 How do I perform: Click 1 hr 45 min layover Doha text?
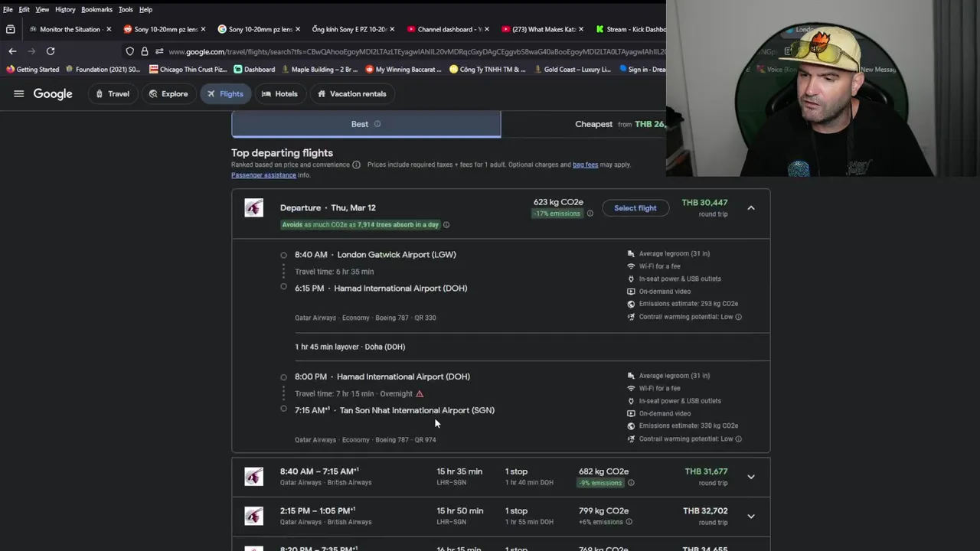(x=350, y=347)
